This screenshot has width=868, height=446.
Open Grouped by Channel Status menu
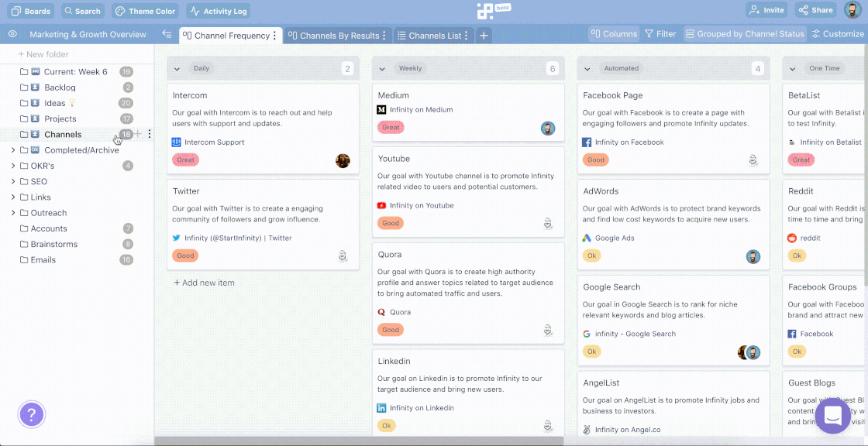point(745,34)
